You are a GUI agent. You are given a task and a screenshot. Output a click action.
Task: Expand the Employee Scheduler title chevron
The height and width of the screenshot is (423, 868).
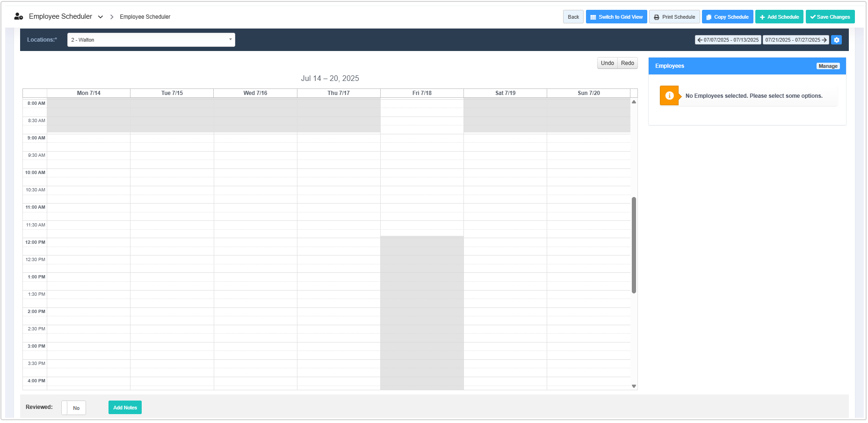tap(101, 17)
